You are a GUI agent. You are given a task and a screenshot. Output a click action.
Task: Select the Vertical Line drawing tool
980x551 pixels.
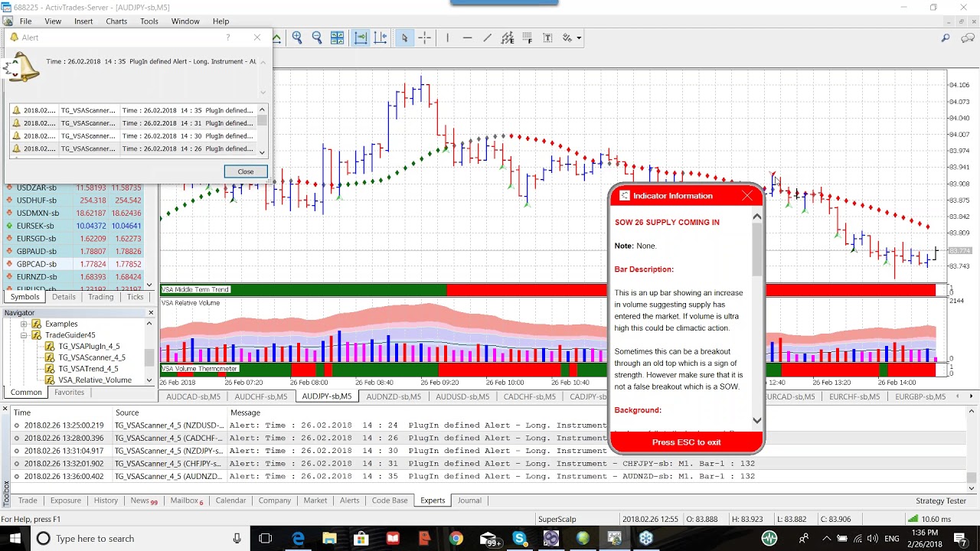[447, 37]
